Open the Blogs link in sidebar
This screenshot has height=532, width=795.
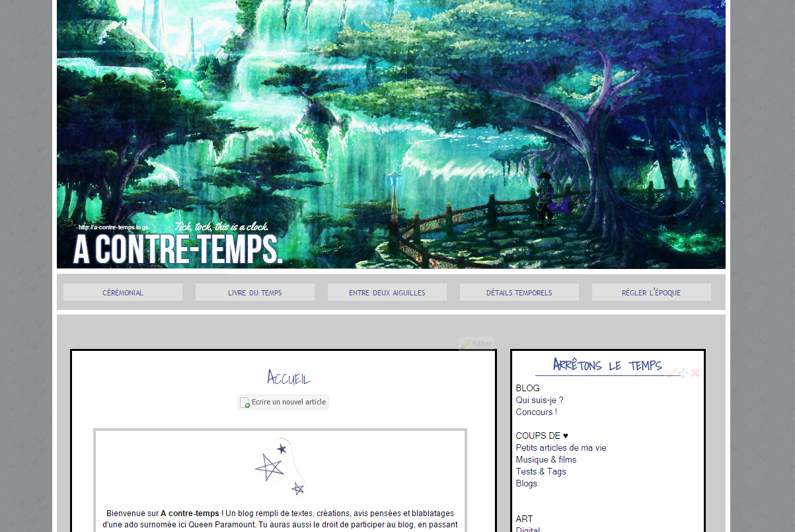527,483
